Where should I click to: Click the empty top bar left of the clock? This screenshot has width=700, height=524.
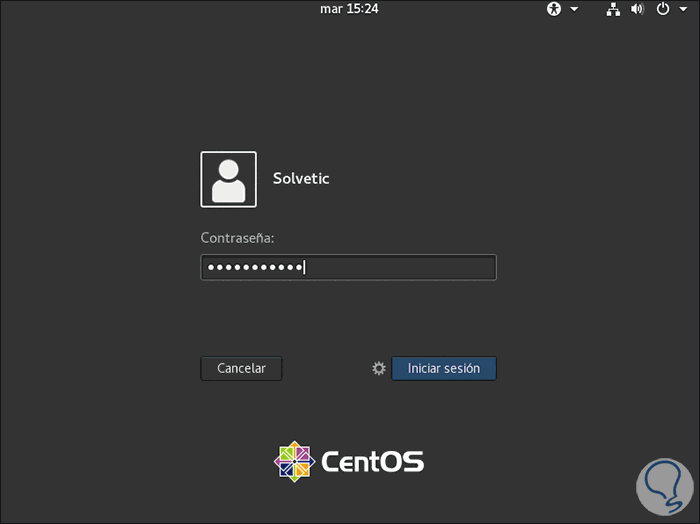click(150, 9)
